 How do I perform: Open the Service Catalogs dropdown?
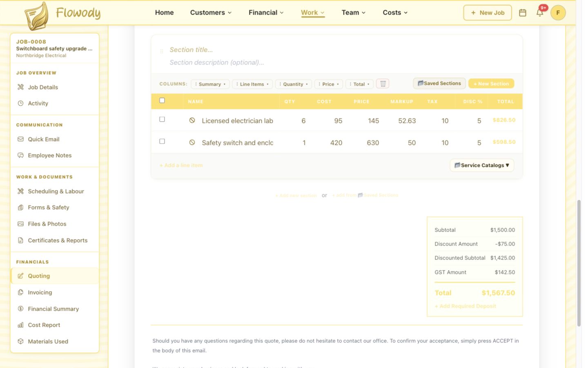[x=482, y=165]
